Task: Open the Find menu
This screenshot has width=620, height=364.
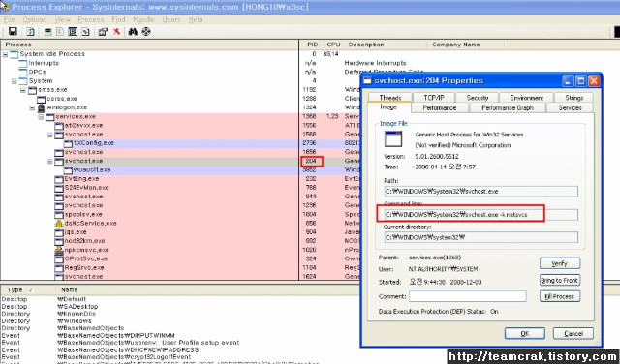Action: (118, 19)
